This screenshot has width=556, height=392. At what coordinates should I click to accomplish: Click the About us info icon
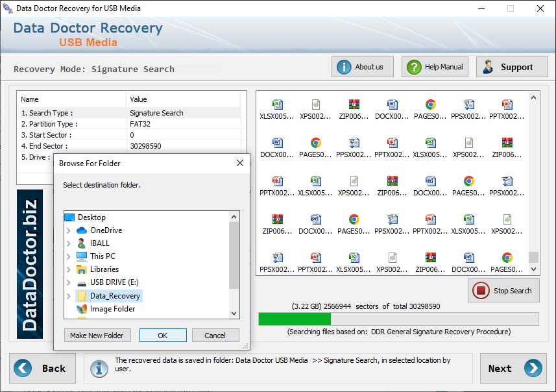click(344, 67)
